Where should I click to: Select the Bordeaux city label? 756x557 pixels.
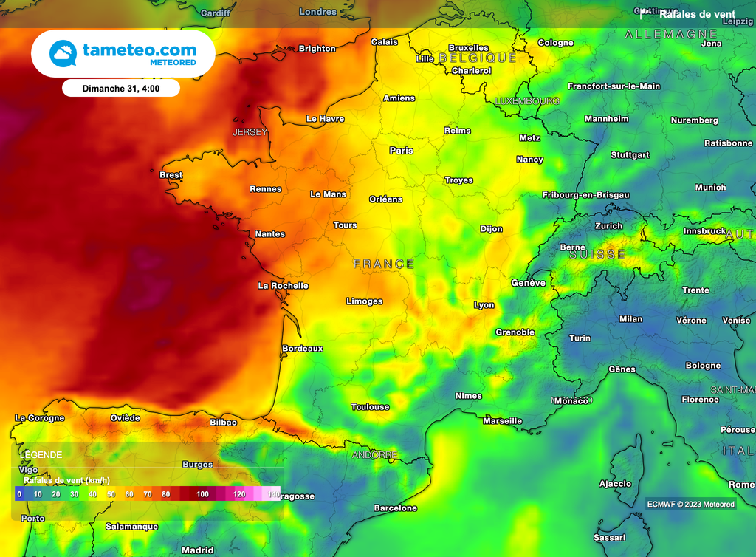[303, 349]
